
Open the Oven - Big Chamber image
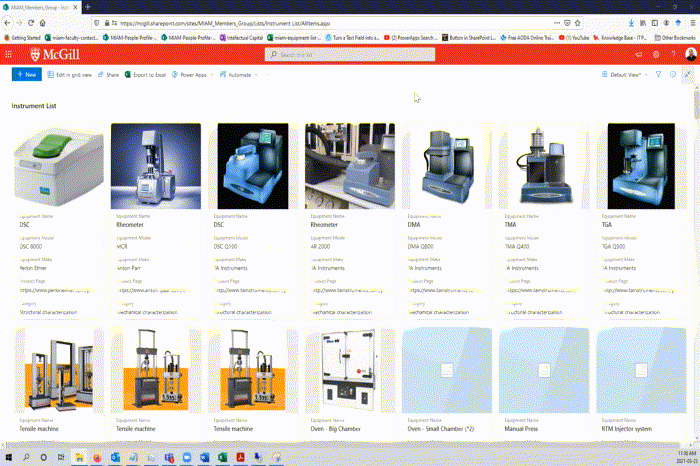(x=350, y=370)
